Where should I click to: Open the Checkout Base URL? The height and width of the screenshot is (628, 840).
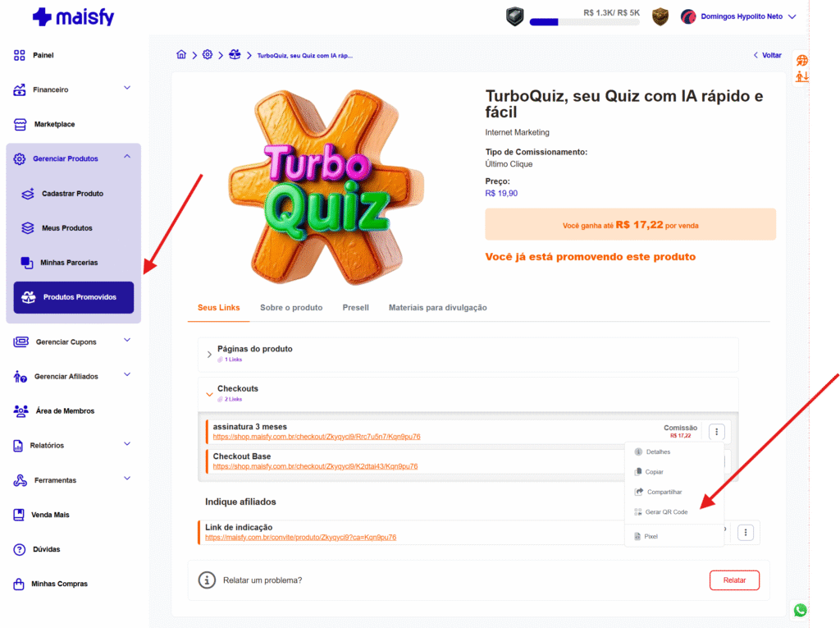pyautogui.click(x=315, y=466)
